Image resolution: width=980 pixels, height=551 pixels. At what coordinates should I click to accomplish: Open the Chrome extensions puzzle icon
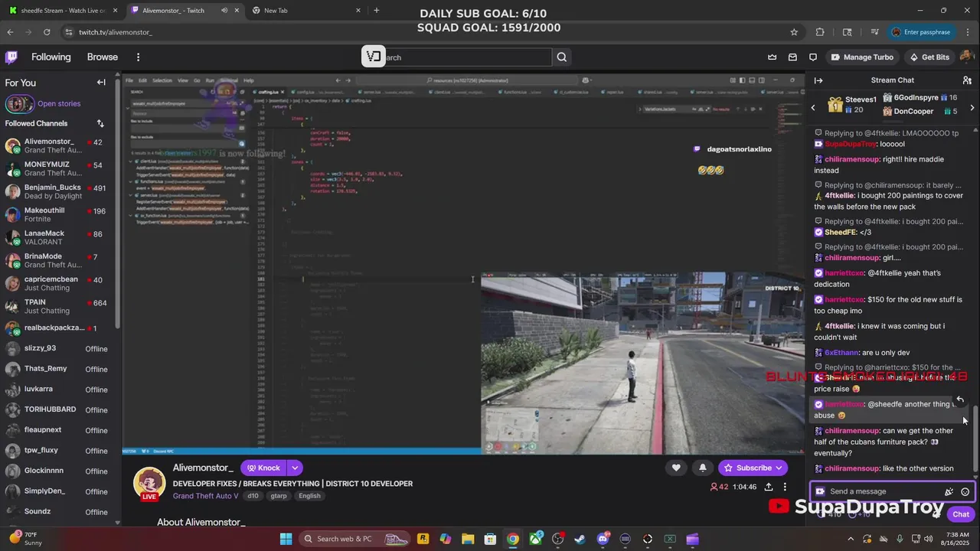820,32
